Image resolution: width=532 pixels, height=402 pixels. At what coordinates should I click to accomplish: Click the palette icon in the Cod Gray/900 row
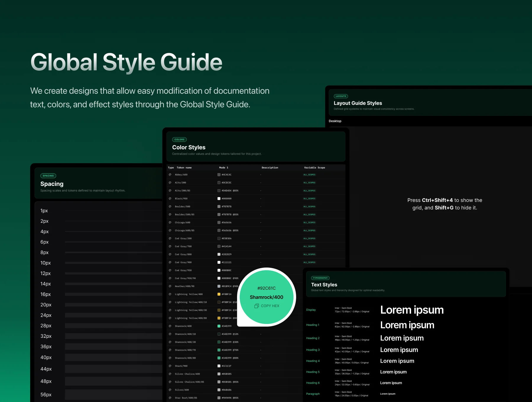170,262
